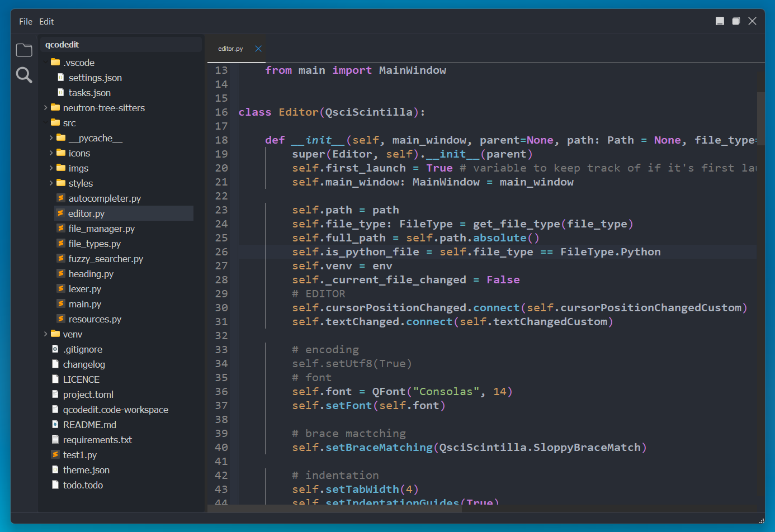775x532 pixels.
Task: Click the imgs folder icon
Action: click(x=61, y=168)
